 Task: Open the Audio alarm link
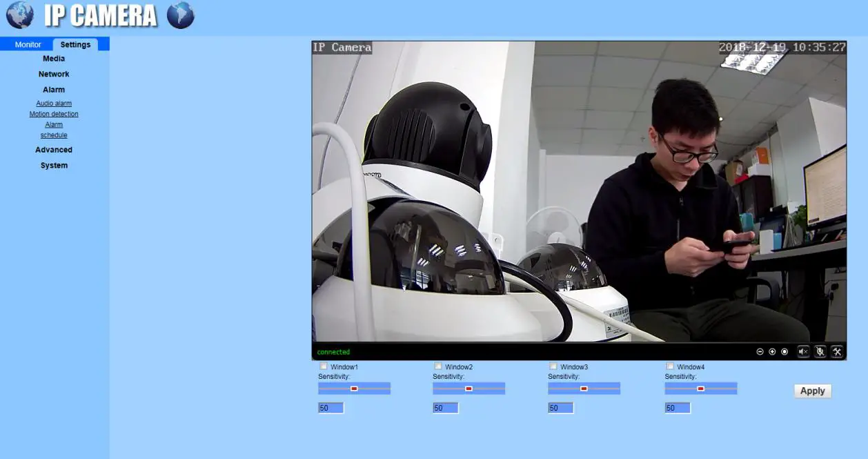(53, 103)
